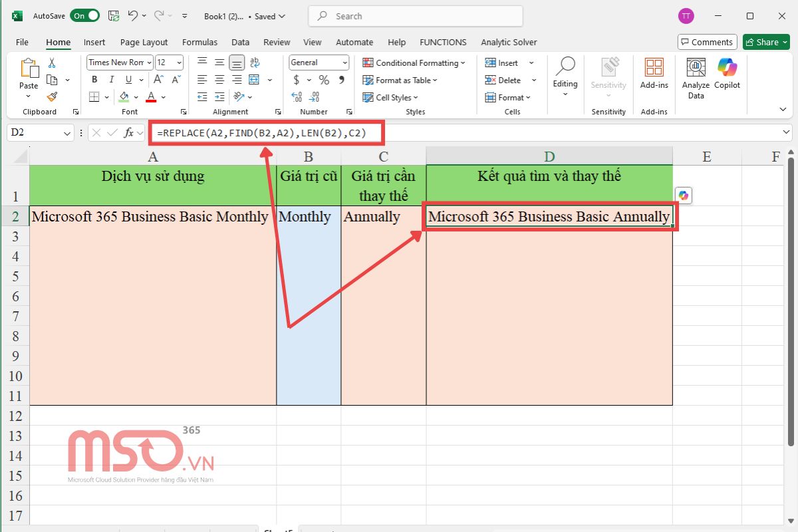Click the Paste clipboard icon
This screenshot has width=798, height=532.
(29, 69)
